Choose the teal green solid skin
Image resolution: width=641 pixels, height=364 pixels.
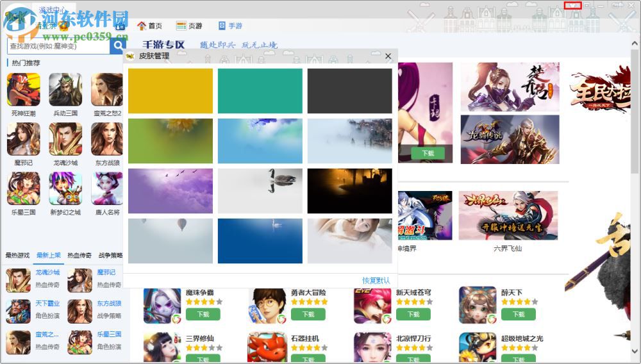260,91
